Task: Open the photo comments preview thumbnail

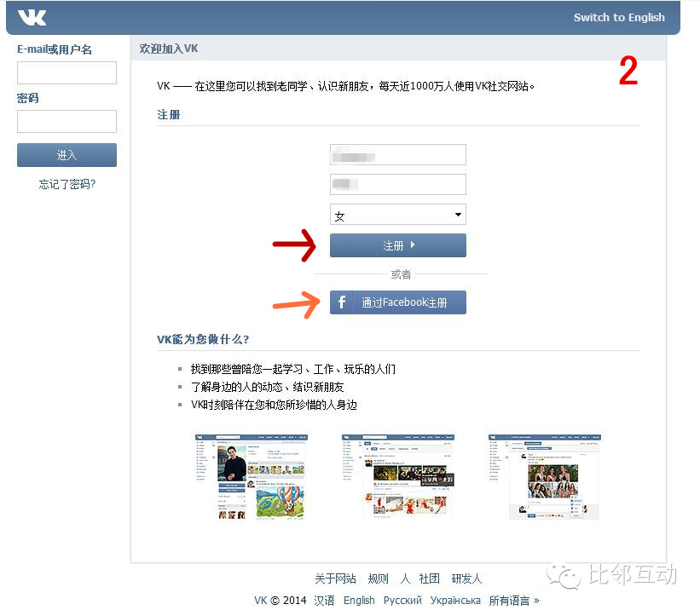Action: (x=544, y=477)
